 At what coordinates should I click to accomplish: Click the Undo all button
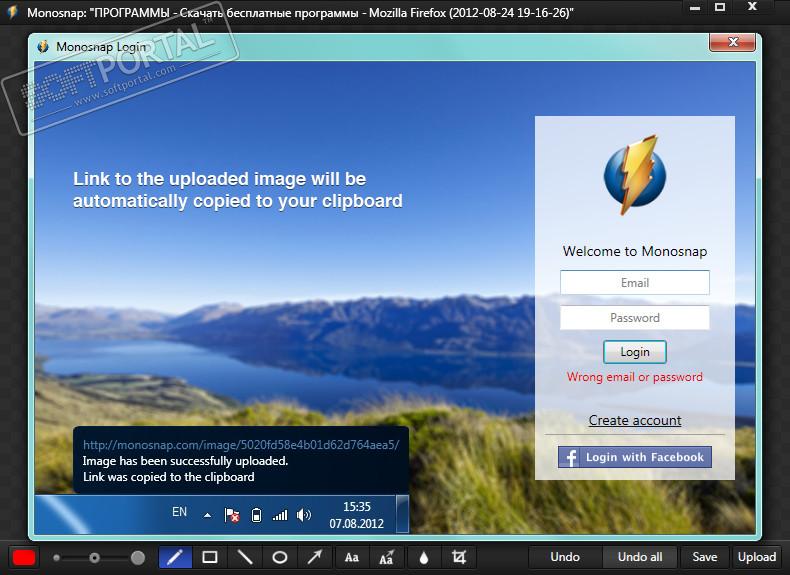640,557
